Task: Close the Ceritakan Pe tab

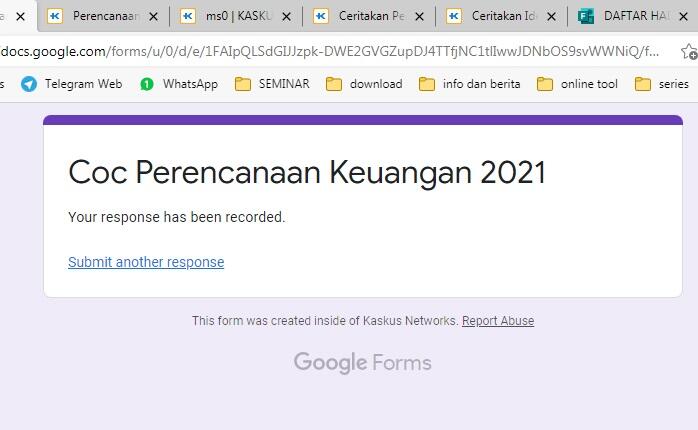Action: coord(419,17)
